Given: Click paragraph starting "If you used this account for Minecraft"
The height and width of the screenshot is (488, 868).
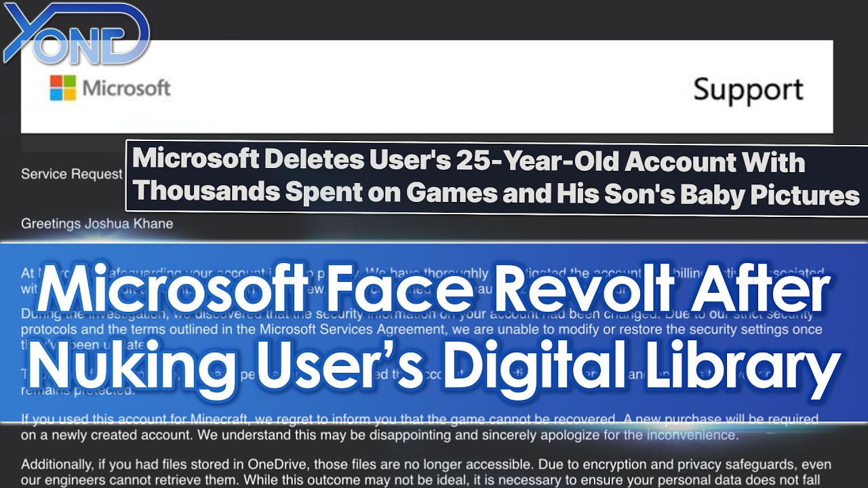Looking at the screenshot, I should [420, 427].
